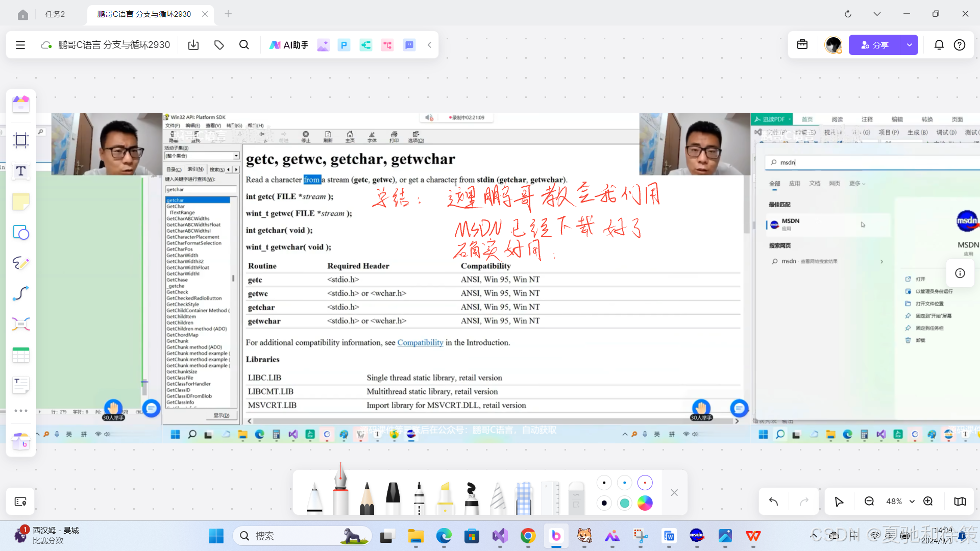
Task: Select the Frame tool in sidebar
Action: 21,140
